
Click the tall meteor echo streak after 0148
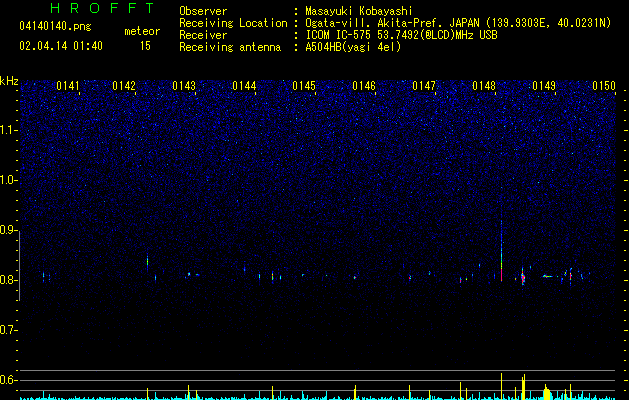point(501,251)
